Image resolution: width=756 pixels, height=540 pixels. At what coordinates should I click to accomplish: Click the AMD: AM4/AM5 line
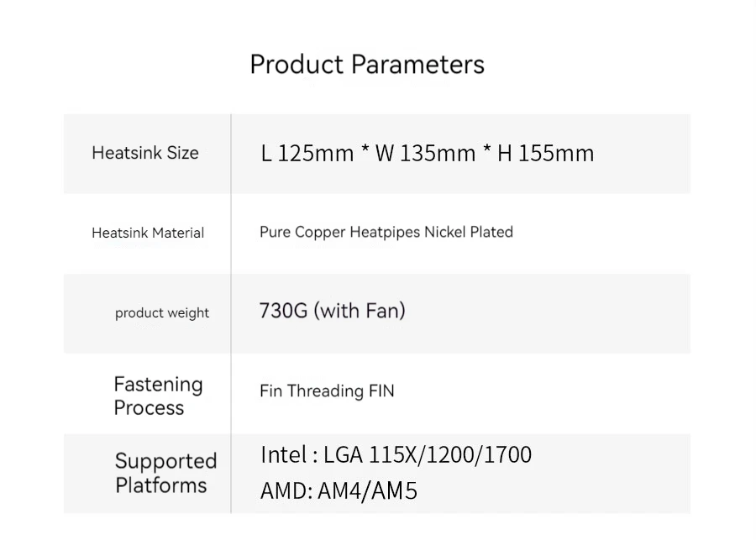[x=339, y=490]
